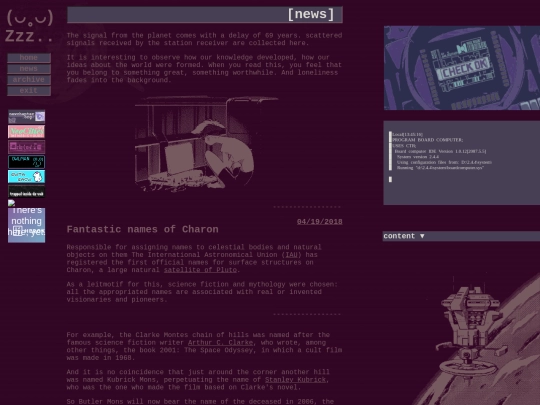The height and width of the screenshot is (405, 540).
Task: Expand the content dropdown
Action: (461, 236)
